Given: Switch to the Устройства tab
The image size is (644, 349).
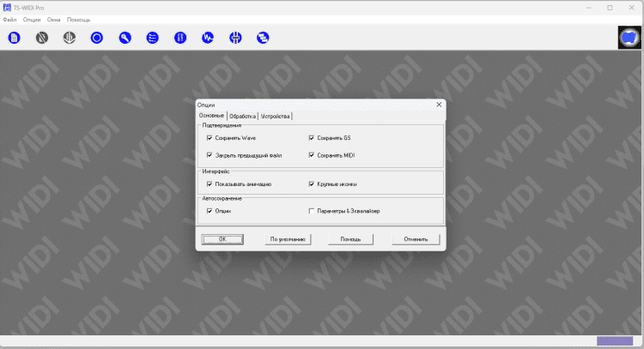Looking at the screenshot, I should [275, 117].
